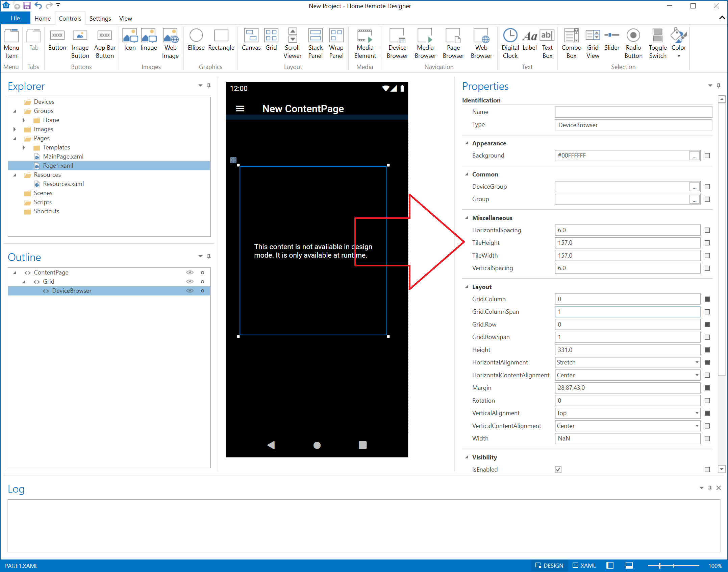Insert a Device Browser control
728x572 pixels.
[397, 44]
